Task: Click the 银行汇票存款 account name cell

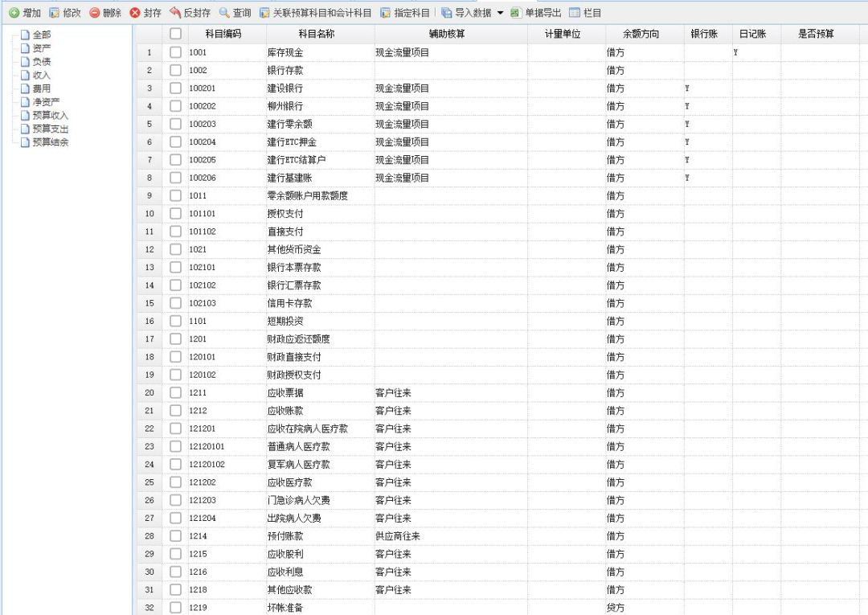Action: [x=320, y=285]
